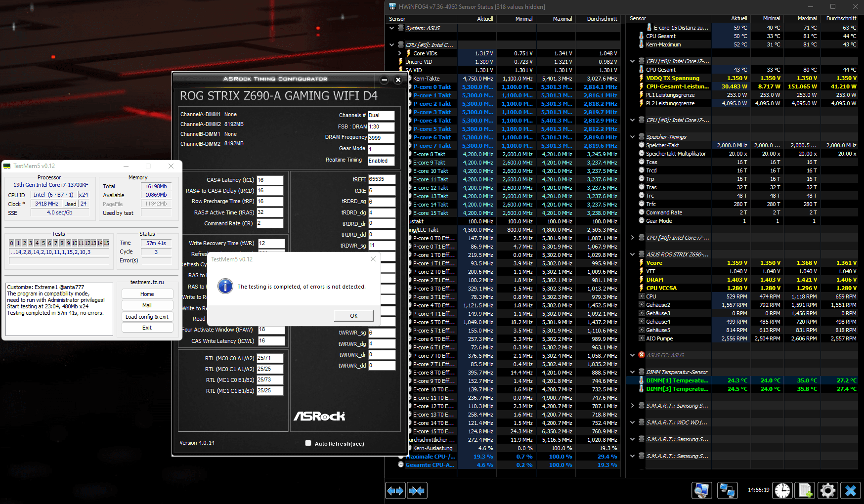Collapse the S.M.A.R.T. WDC WD1 group

coord(632,422)
